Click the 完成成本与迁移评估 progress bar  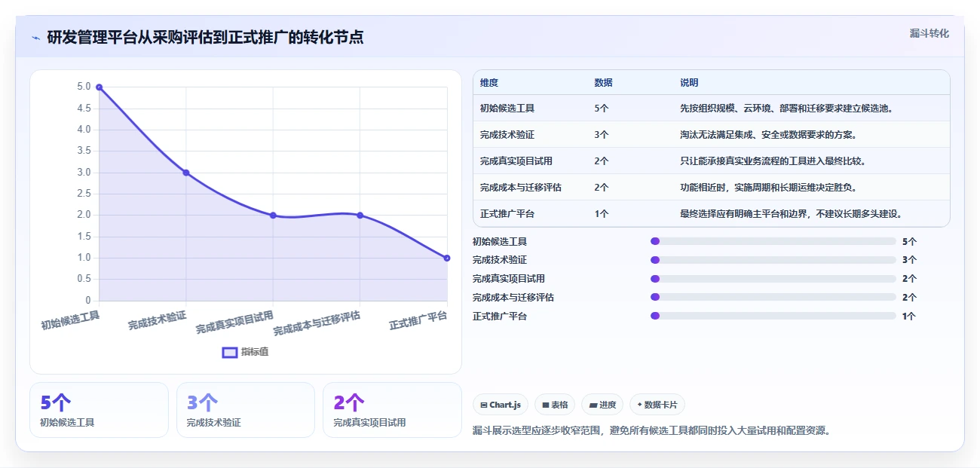[x=773, y=298]
